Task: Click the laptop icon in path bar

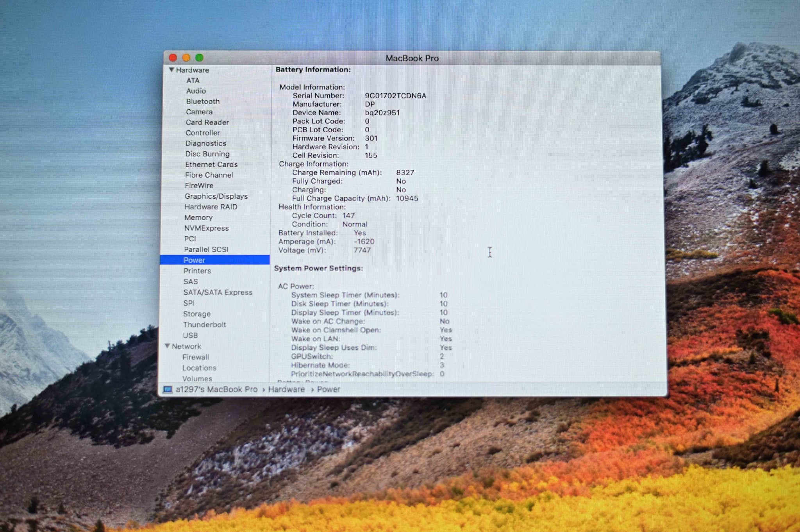Action: coord(168,390)
